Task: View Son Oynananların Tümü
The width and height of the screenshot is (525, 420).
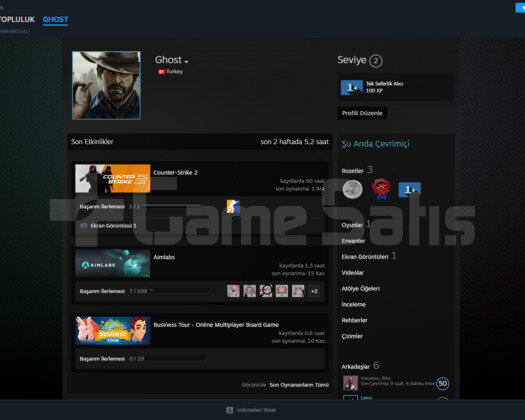Action: pos(299,385)
